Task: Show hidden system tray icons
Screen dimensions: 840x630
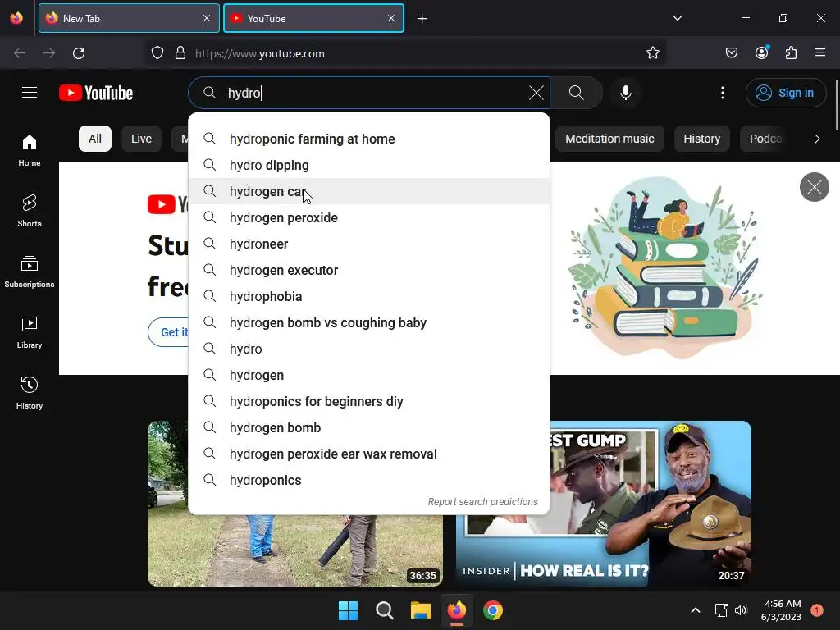Action: click(x=696, y=610)
